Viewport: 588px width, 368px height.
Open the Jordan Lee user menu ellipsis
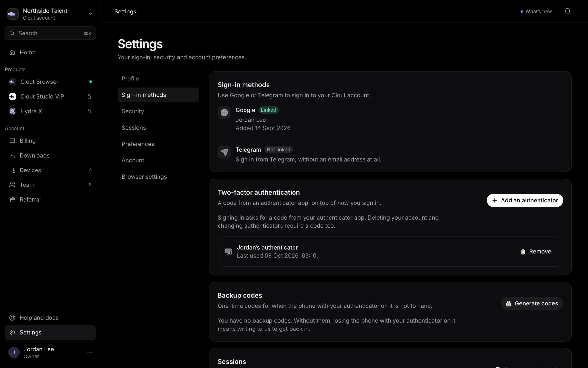pyautogui.click(x=89, y=353)
